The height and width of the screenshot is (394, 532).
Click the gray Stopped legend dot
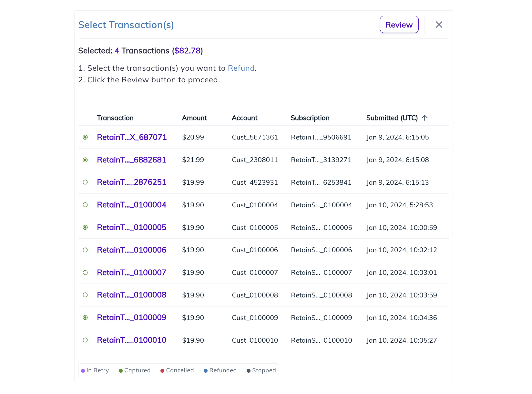point(249,371)
